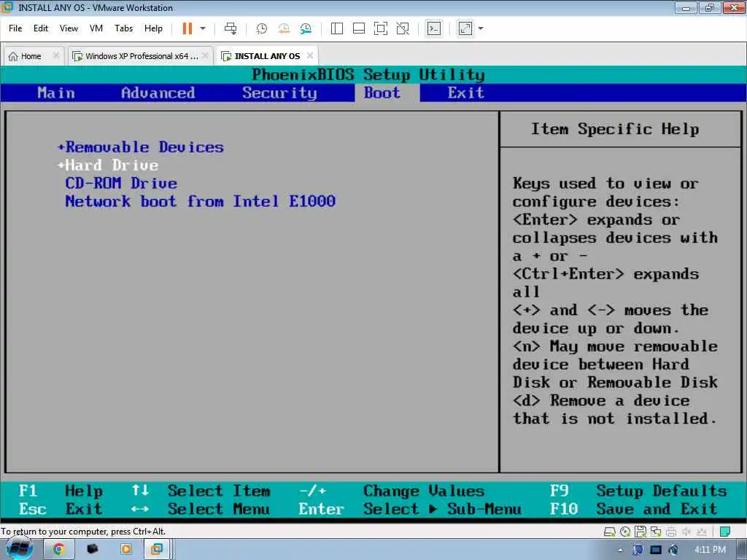Image resolution: width=747 pixels, height=560 pixels.
Task: Select the BIOS Advanced menu
Action: [158, 93]
